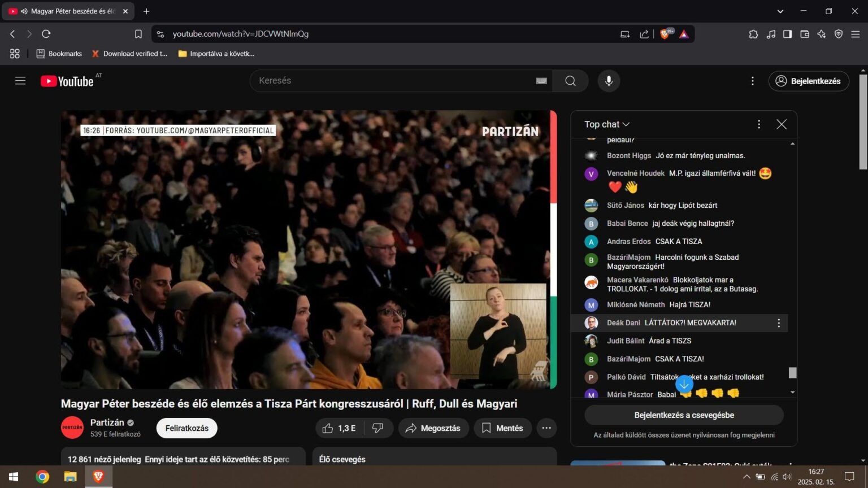
Task: Open the on-screen keyboard in search box
Action: 541,81
